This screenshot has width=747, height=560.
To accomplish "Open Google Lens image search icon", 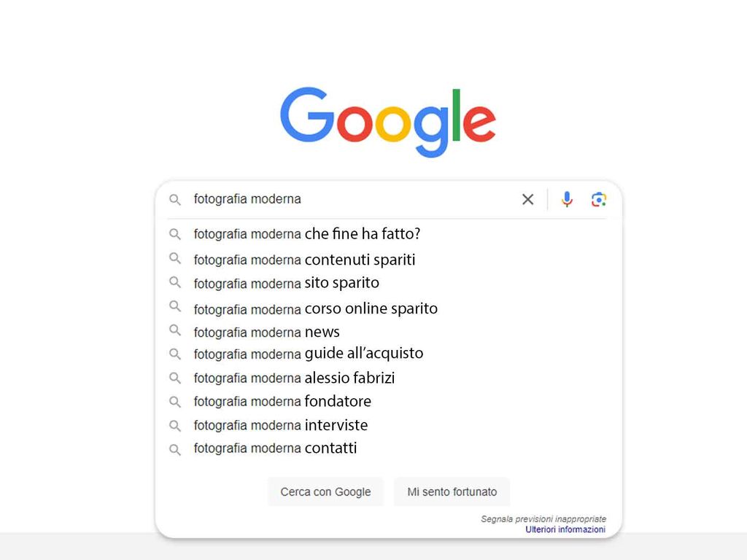I will click(x=599, y=199).
